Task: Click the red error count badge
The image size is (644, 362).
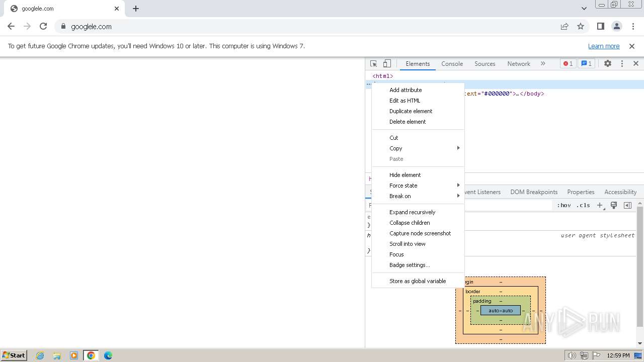Action: [x=568, y=64]
